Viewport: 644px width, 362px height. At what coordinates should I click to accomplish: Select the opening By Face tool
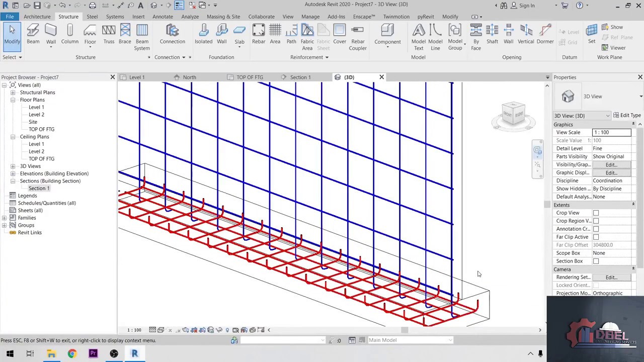(476, 38)
